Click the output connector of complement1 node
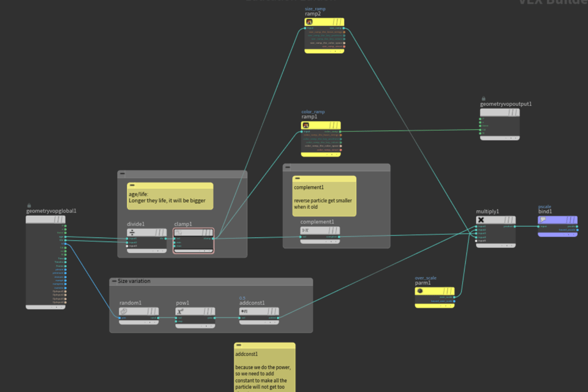The height and width of the screenshot is (392, 588). [x=339, y=237]
